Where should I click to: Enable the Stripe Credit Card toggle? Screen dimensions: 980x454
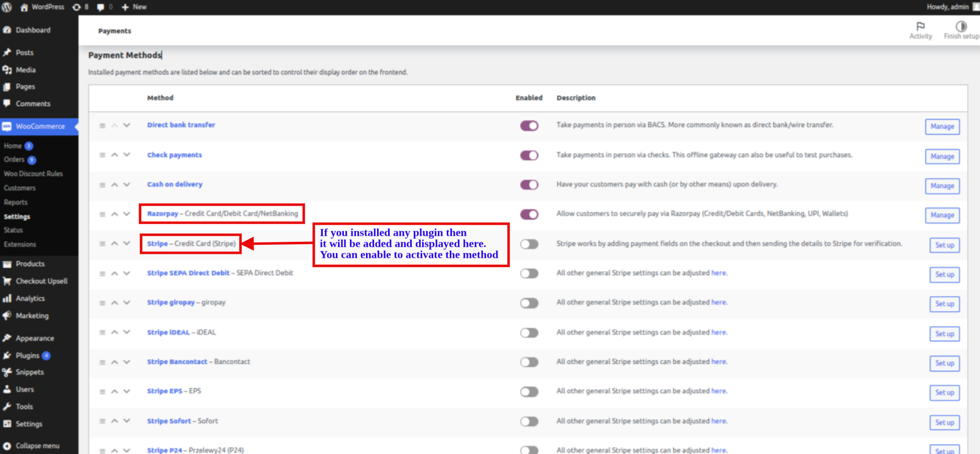(529, 244)
